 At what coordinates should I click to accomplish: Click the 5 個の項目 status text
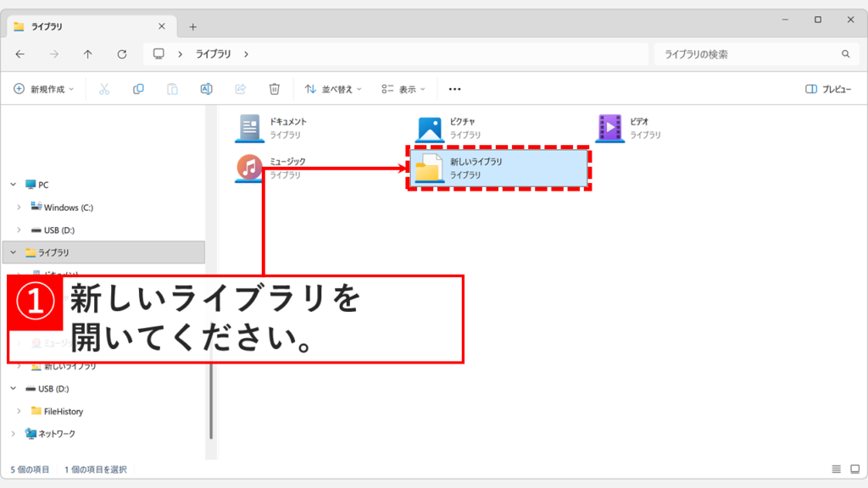tap(30, 469)
